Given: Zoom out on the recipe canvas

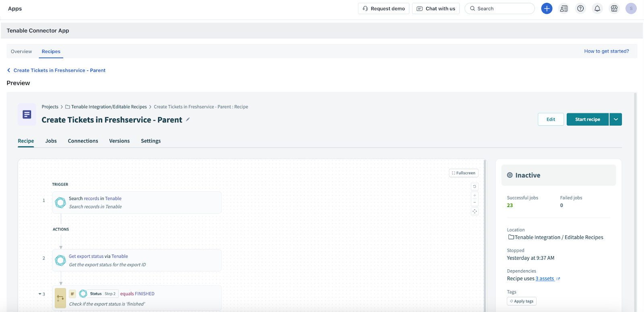Looking at the screenshot, I should [475, 202].
